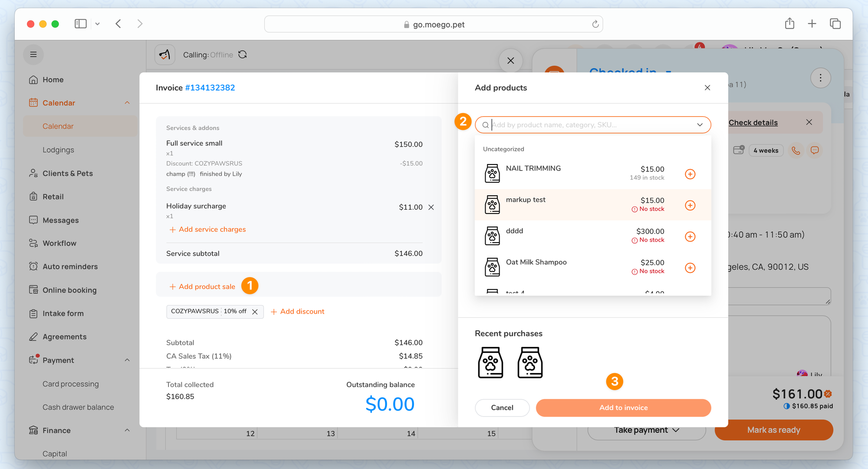
Task: Remove COZYPAWSRUS discount tag
Action: tap(255, 312)
